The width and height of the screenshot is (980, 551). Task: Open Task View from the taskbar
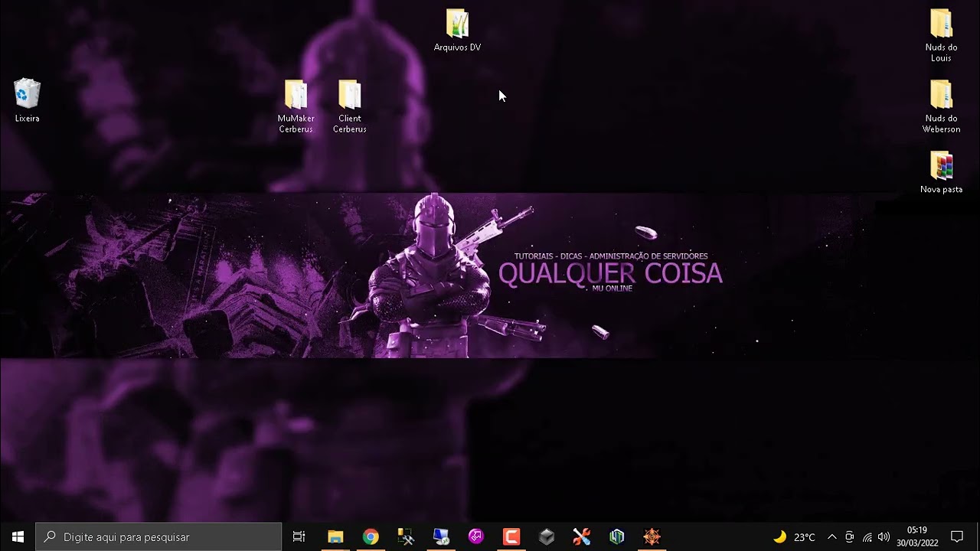tap(299, 536)
